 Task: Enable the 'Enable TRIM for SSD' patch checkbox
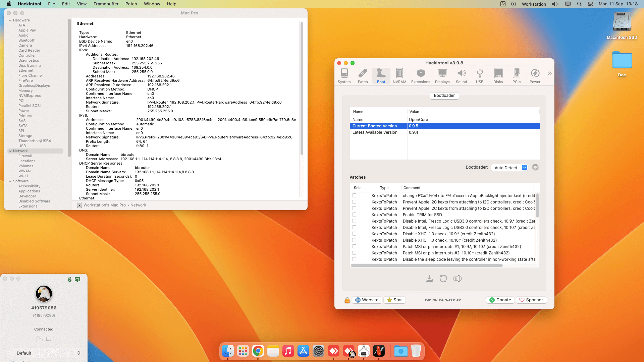354,215
